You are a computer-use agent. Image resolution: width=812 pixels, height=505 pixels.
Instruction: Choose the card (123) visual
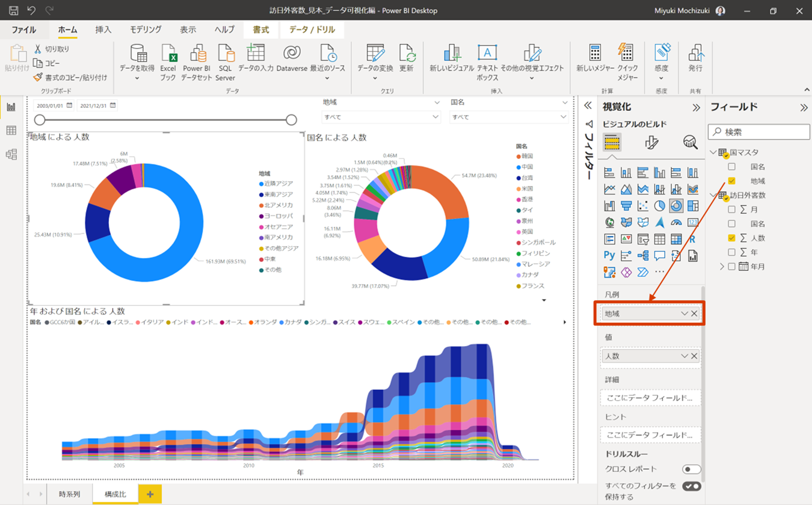(x=692, y=222)
